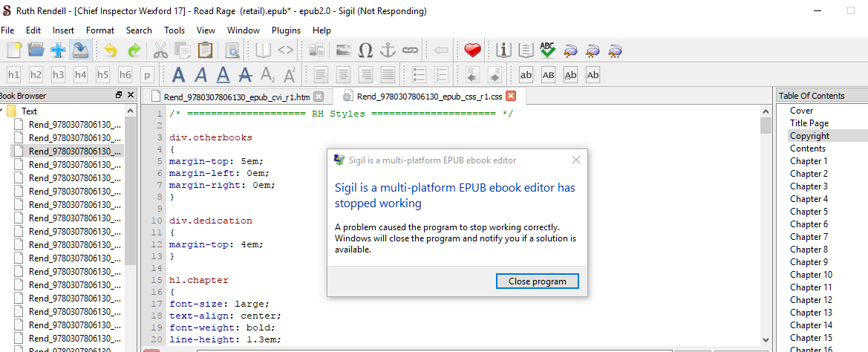This screenshot has width=868, height=352.
Task: Click the red heart Donate icon
Action: (x=472, y=50)
